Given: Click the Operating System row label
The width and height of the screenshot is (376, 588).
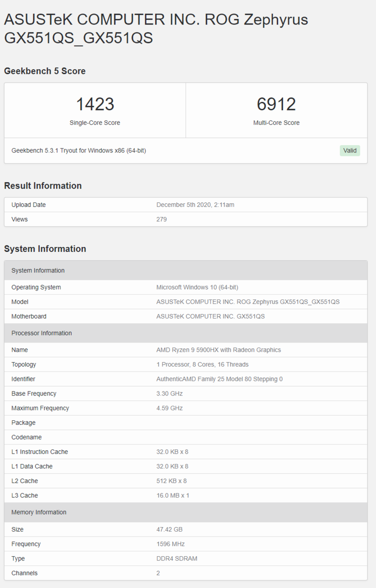Looking at the screenshot, I should (x=36, y=287).
